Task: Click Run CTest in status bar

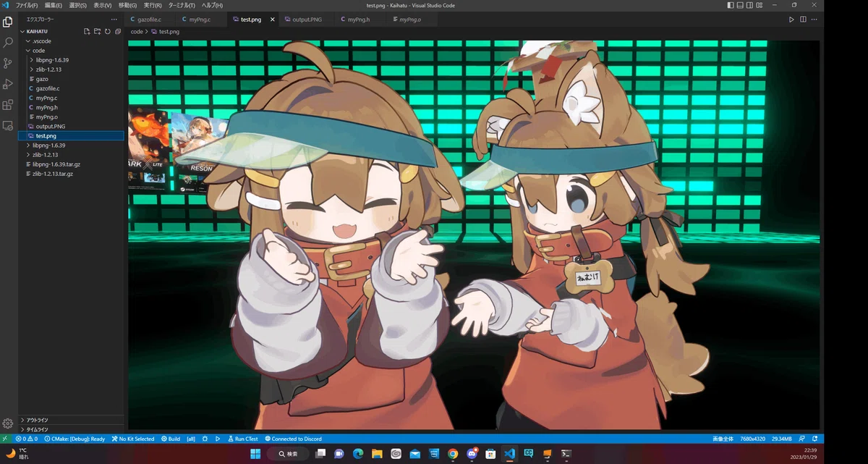Action: (x=242, y=439)
